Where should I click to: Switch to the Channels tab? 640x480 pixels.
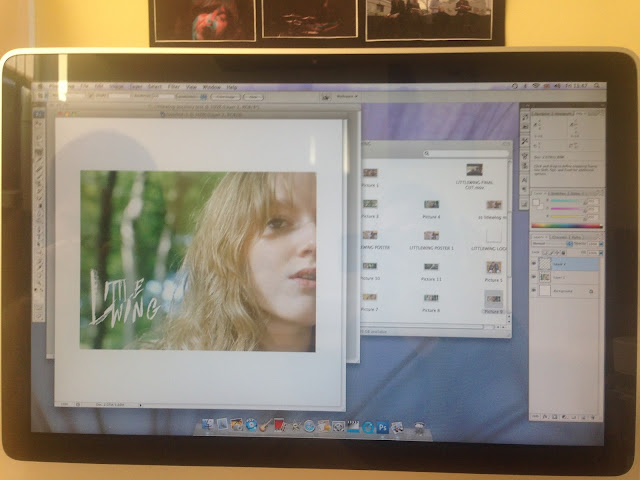pyautogui.click(x=559, y=237)
